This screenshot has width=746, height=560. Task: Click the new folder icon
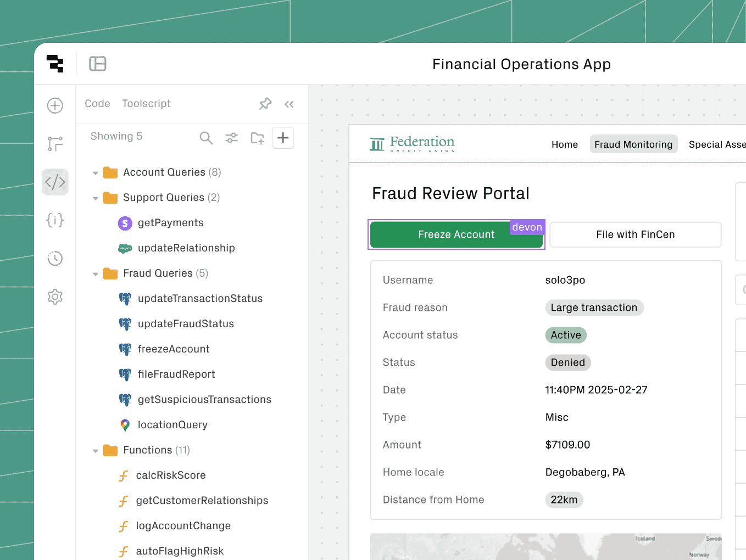point(257,138)
